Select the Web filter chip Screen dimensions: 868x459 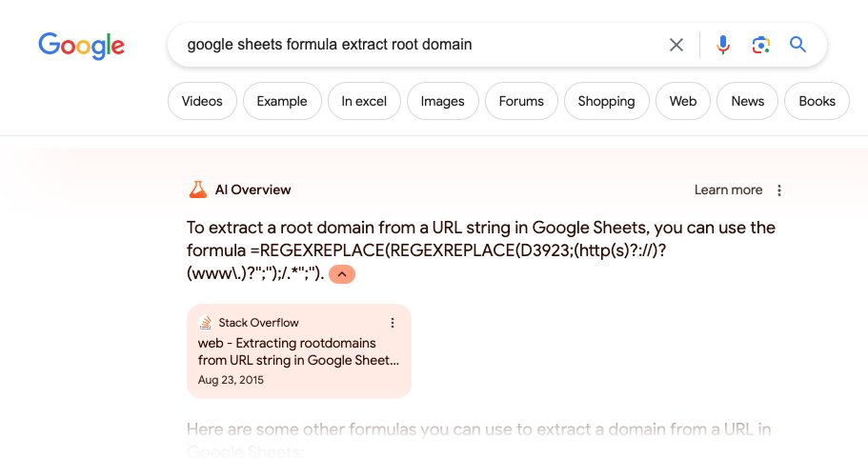(x=682, y=101)
